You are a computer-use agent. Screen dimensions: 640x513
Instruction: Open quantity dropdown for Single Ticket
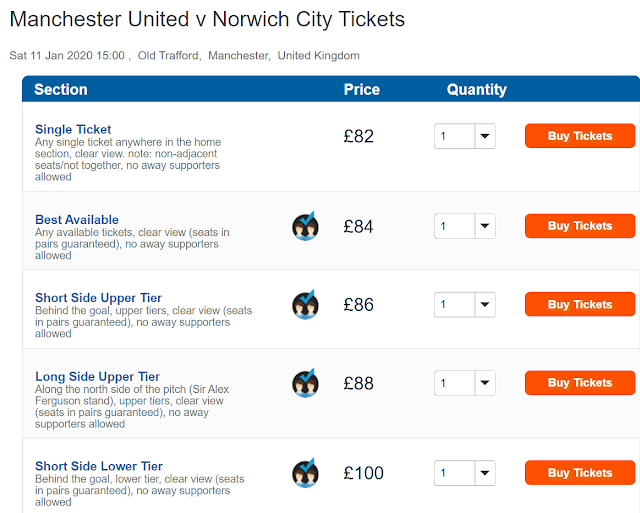coord(465,136)
